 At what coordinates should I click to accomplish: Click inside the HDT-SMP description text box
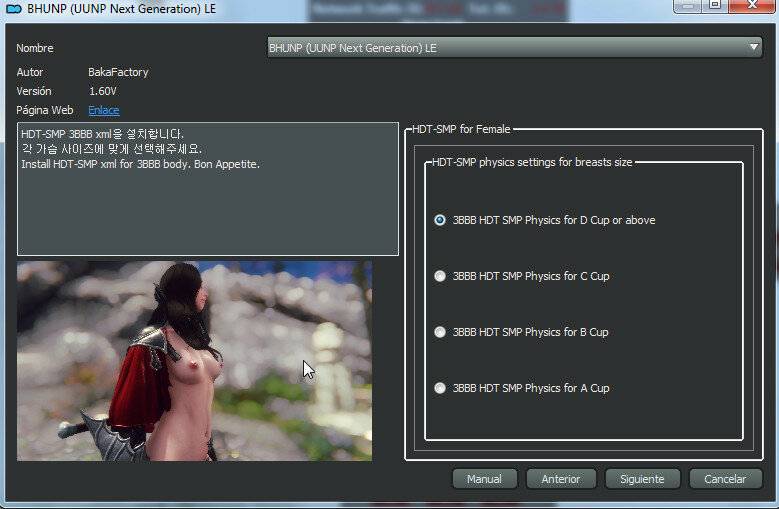pos(208,189)
